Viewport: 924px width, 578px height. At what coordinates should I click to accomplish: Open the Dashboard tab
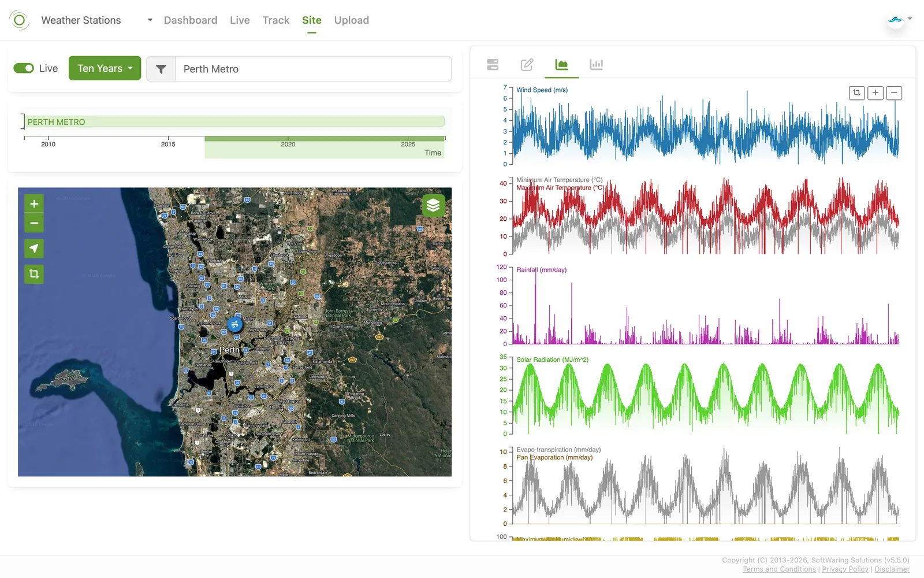191,20
